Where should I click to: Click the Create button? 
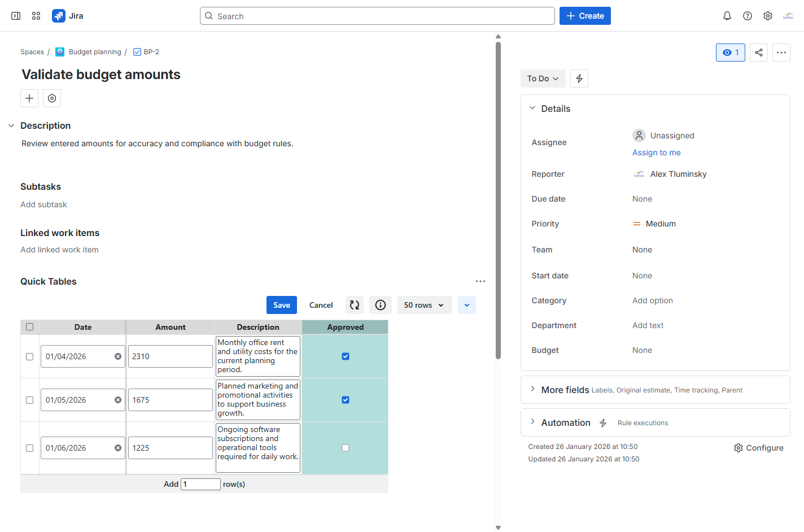(585, 16)
